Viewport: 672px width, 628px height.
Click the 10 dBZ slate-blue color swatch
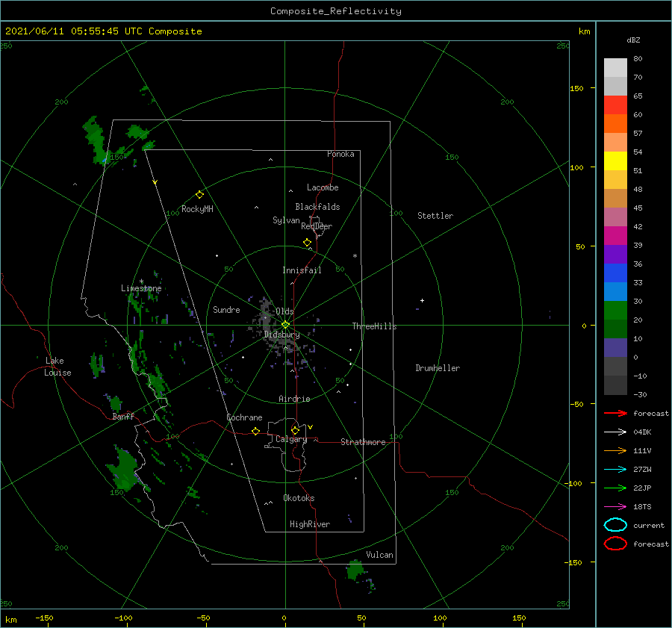(615, 348)
